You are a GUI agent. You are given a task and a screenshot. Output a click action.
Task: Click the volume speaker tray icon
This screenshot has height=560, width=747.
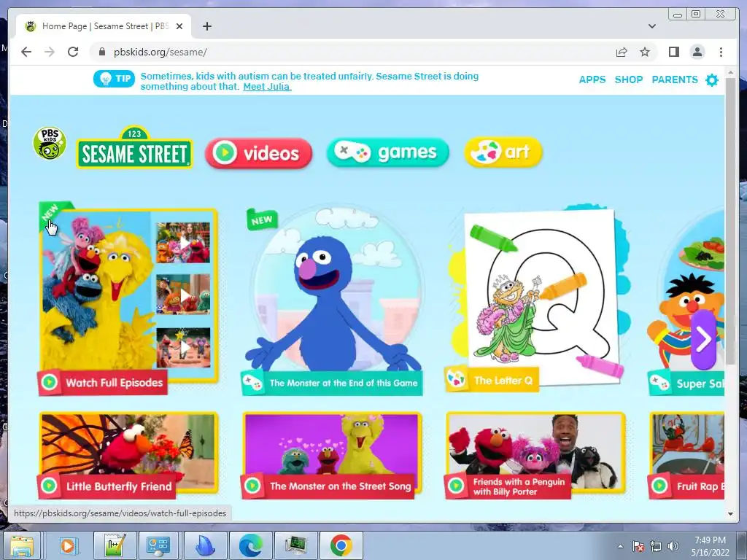(x=673, y=546)
